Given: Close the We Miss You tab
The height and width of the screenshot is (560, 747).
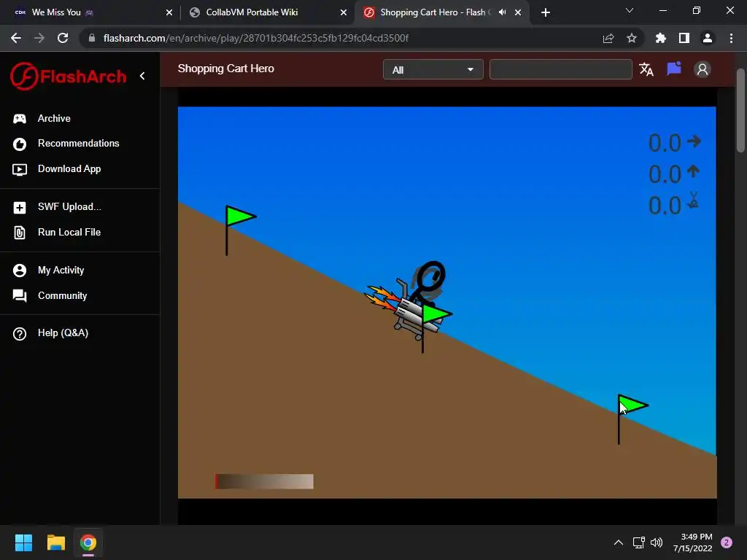Looking at the screenshot, I should click(169, 12).
